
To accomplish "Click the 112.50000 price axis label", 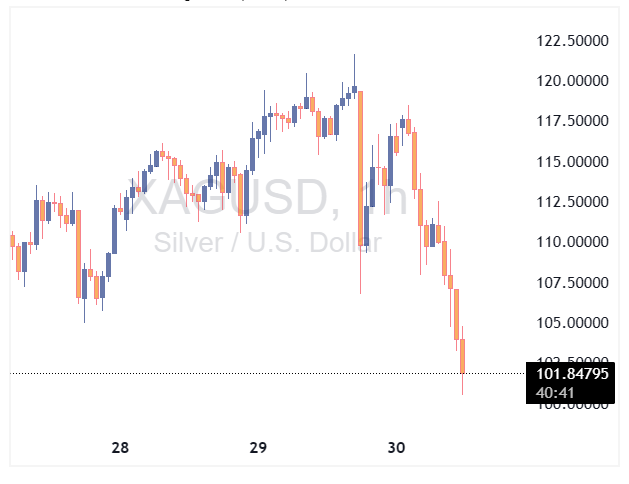I will [567, 201].
